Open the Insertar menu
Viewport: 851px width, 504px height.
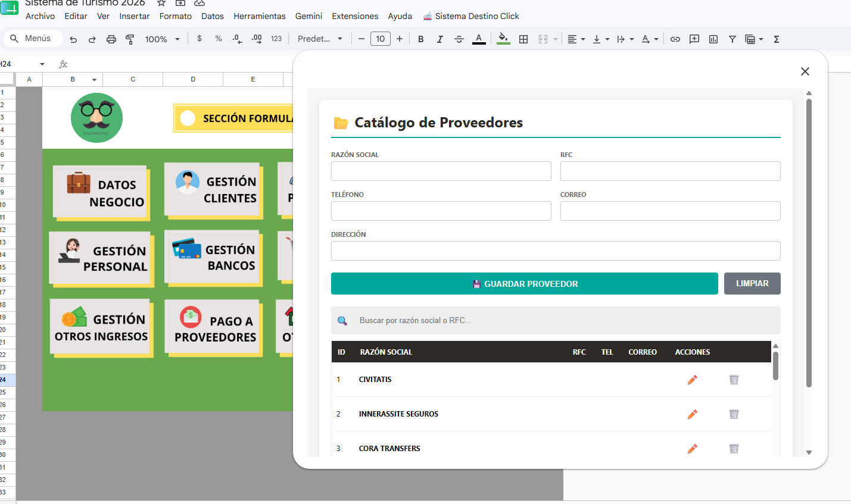point(134,16)
